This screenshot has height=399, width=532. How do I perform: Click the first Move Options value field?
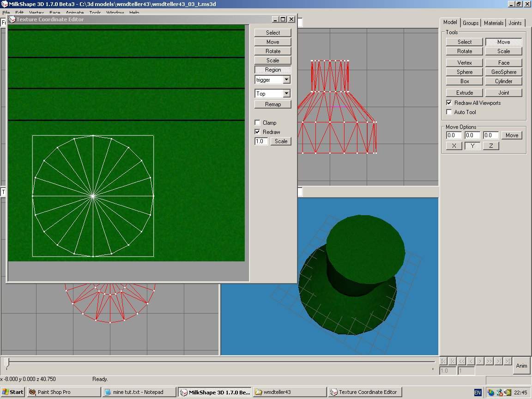453,135
